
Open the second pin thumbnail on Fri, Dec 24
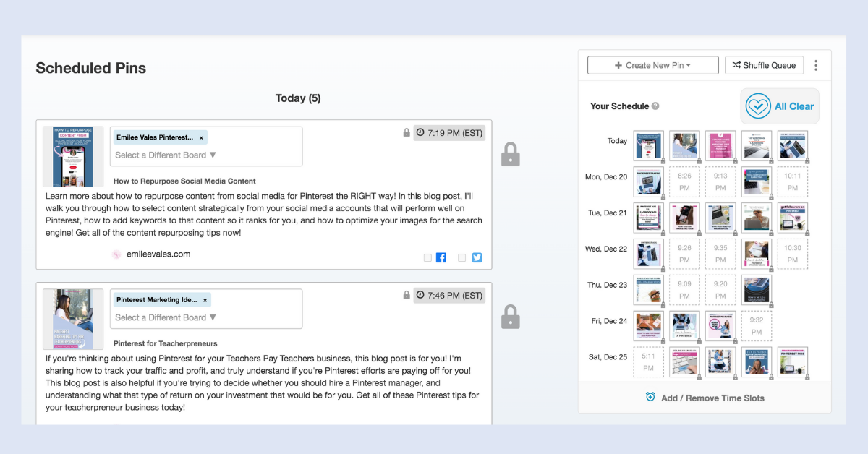click(684, 326)
